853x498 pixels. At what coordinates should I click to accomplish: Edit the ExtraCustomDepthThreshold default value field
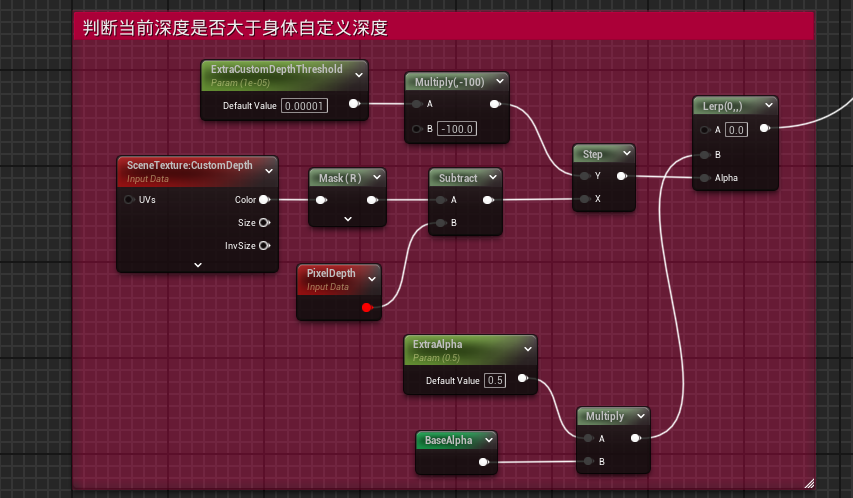(305, 105)
